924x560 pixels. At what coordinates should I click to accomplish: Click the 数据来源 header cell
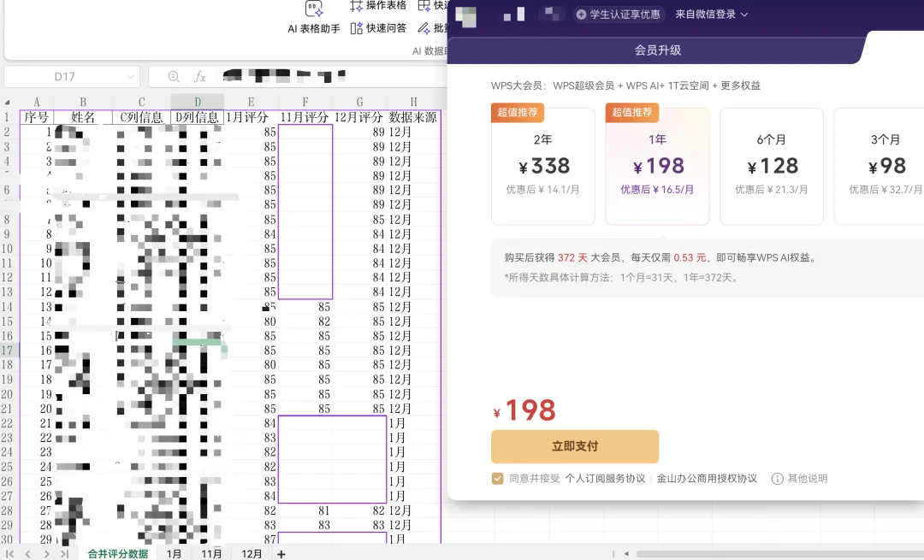point(414,117)
